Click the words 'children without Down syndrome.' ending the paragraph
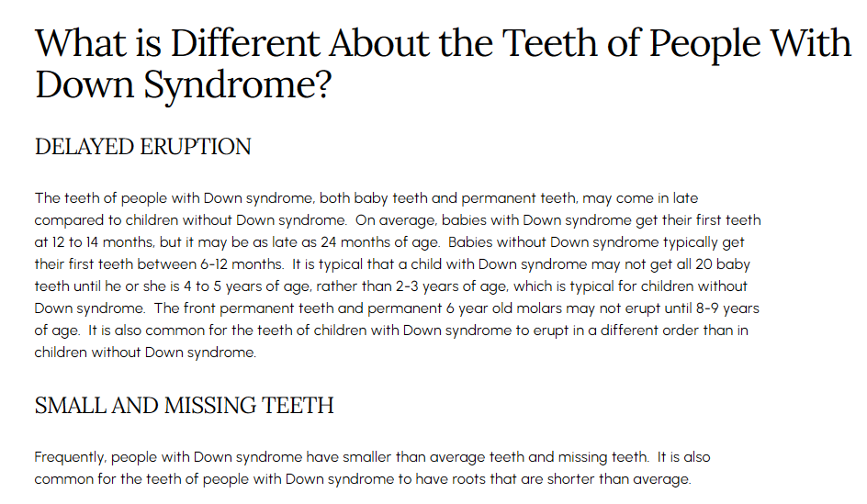 click(145, 353)
